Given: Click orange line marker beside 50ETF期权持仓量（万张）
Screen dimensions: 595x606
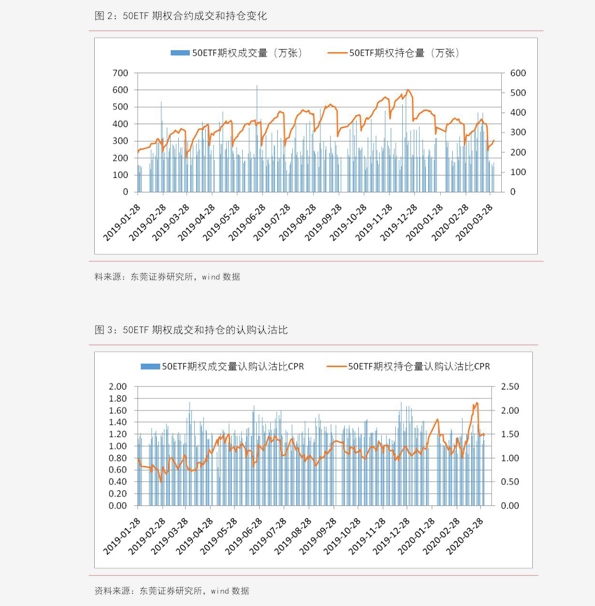Looking at the screenshot, I should pyautogui.click(x=337, y=53).
